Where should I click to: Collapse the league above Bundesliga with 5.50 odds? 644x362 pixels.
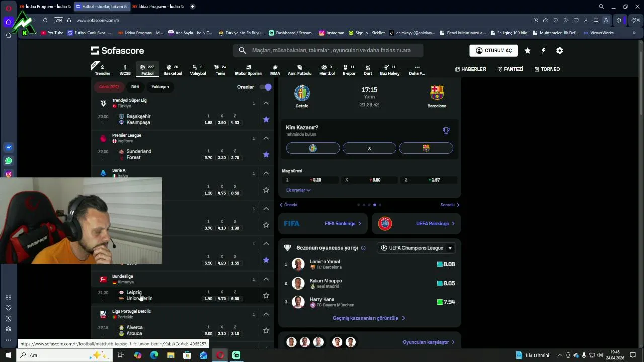[266, 244]
